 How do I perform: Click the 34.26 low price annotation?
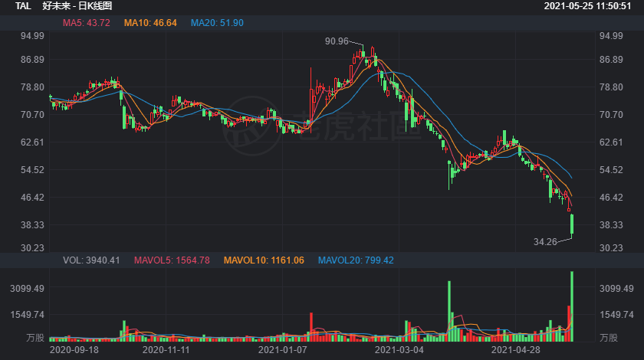(545, 242)
